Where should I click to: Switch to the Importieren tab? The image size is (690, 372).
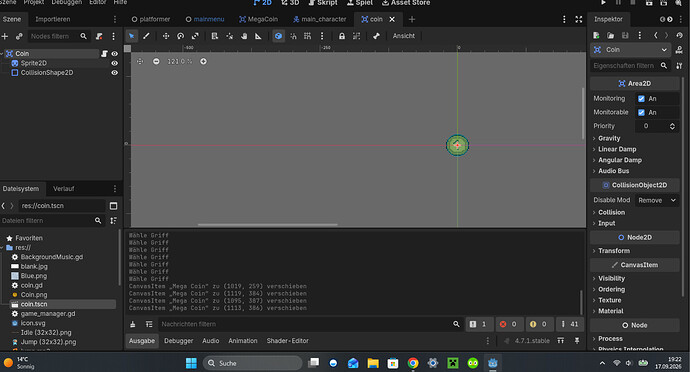click(x=52, y=19)
